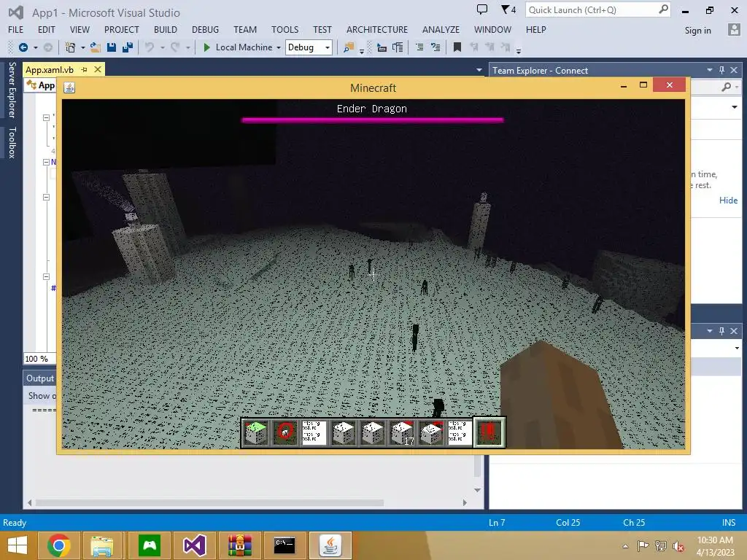Screen dimensions: 747x560
Task: Open the Debug configuration combo box
Action: tap(309, 47)
